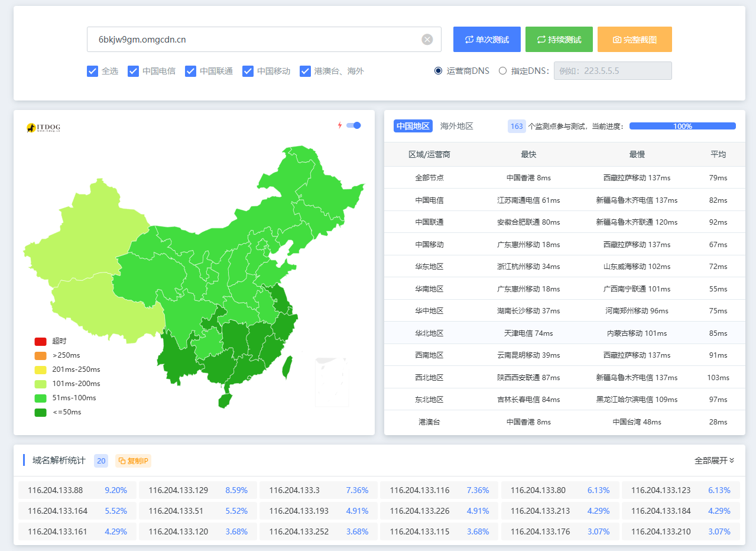756x551 pixels.
Task: Expand all with 全部展开
Action: coord(714,461)
